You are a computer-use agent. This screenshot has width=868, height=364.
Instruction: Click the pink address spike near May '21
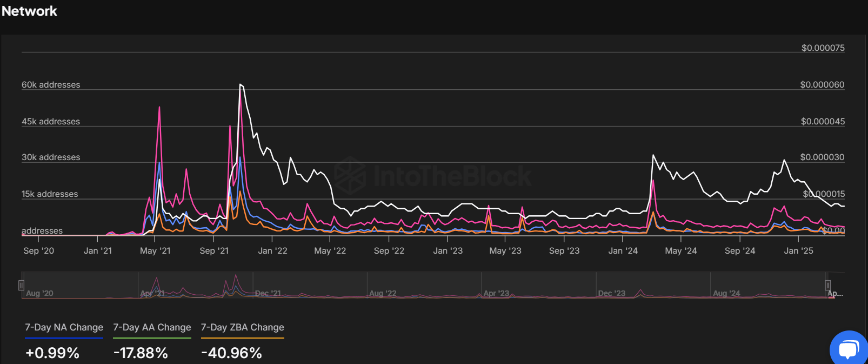click(159, 108)
